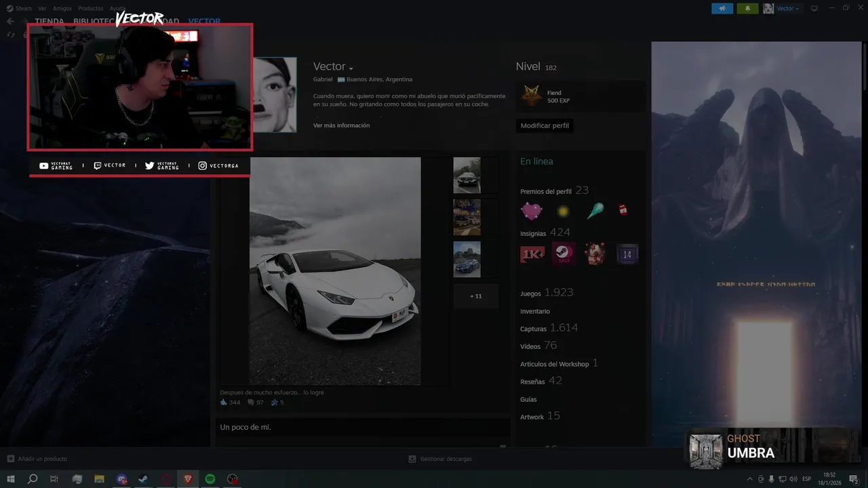Switch to the VECTOR tab
Image resolution: width=868 pixels, height=488 pixels.
(204, 21)
